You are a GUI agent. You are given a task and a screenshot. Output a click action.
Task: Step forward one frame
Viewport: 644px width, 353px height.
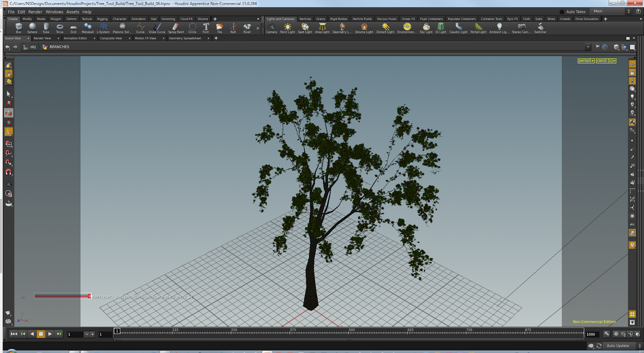59,334
